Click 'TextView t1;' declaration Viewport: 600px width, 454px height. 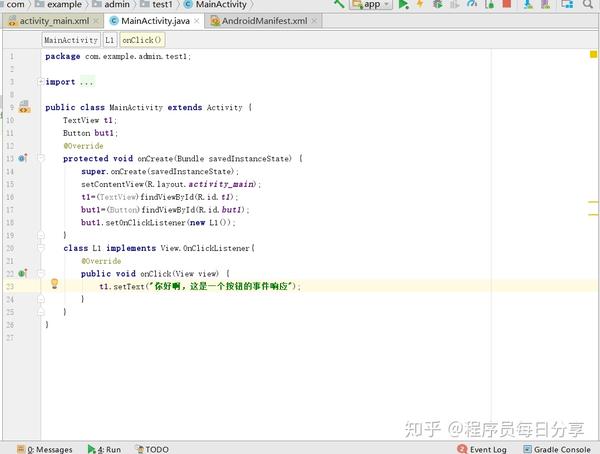point(90,120)
